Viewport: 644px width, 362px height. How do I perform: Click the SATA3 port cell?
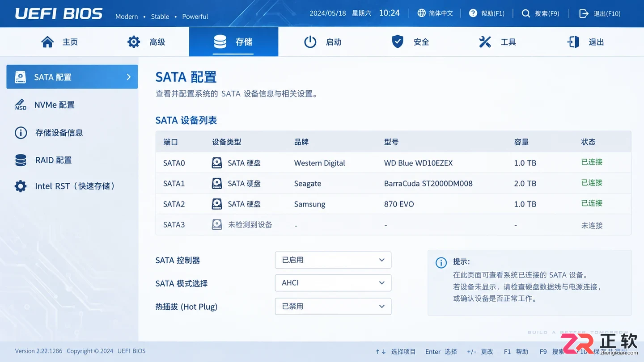click(x=174, y=225)
